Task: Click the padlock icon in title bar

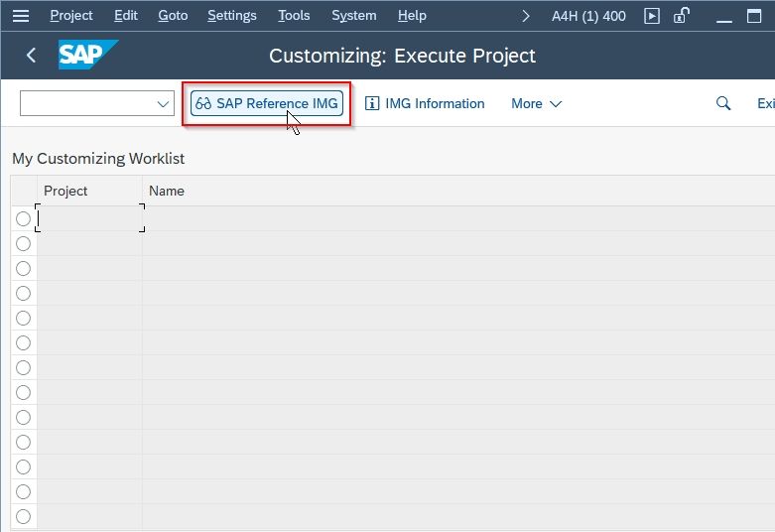Action: tap(682, 15)
